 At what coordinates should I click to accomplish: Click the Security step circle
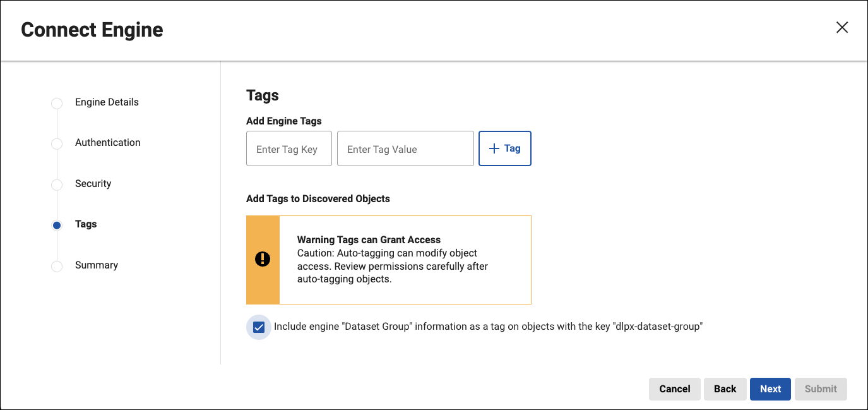tap(57, 184)
